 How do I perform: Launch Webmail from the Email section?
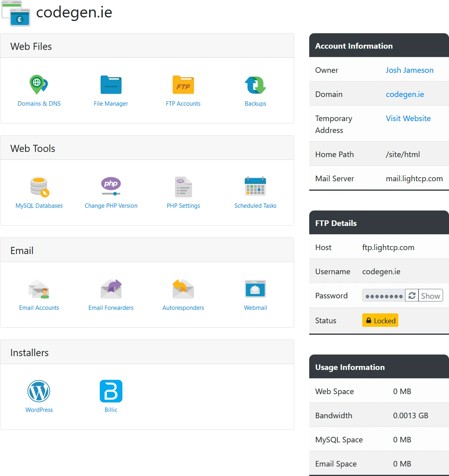(x=255, y=289)
